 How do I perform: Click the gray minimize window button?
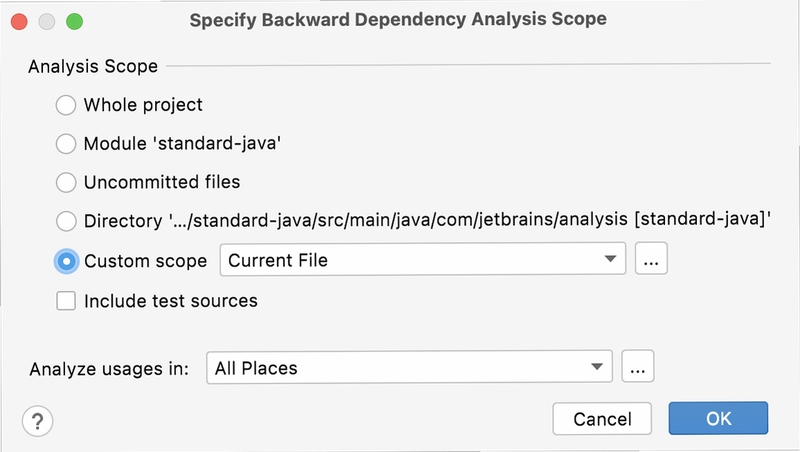click(47, 21)
